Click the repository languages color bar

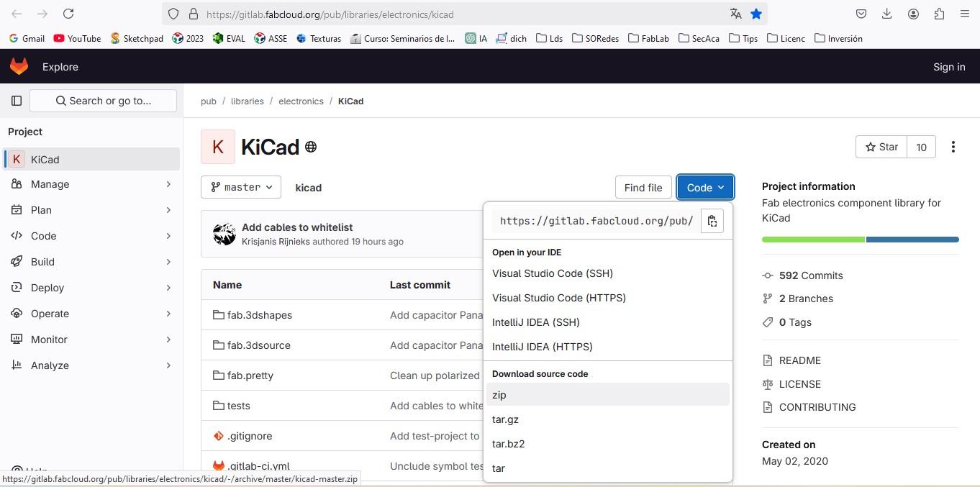[x=860, y=240]
